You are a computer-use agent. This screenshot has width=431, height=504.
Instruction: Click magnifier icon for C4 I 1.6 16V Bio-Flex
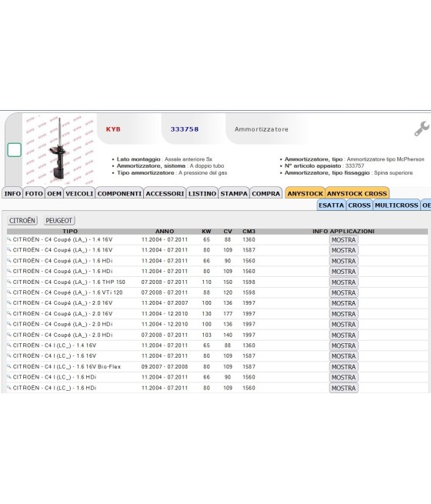[x=9, y=366]
